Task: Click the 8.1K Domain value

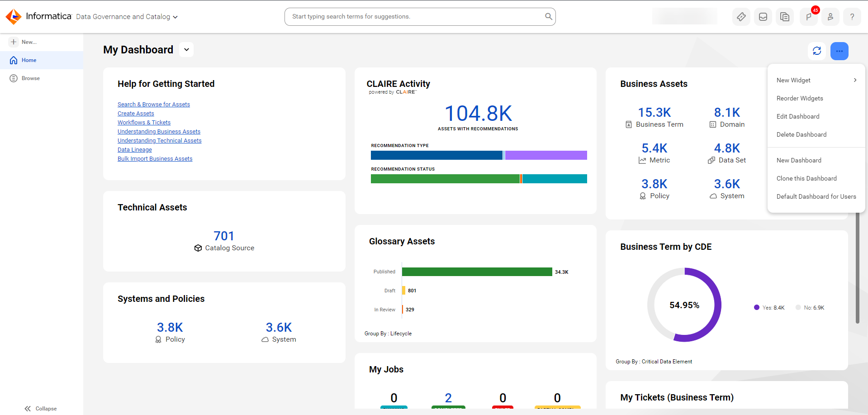Action: [727, 112]
